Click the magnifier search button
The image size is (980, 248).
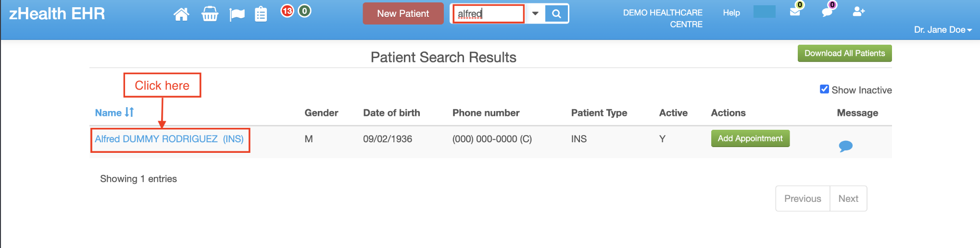(556, 13)
